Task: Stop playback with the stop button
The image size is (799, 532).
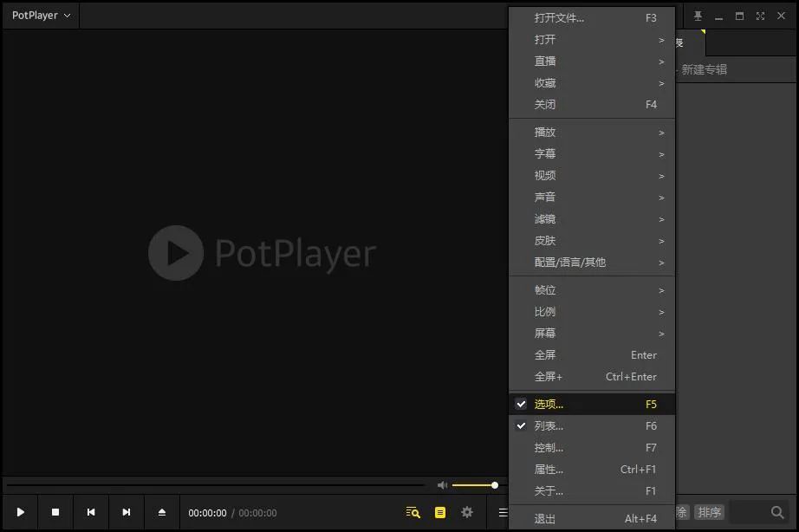Action: pyautogui.click(x=55, y=512)
